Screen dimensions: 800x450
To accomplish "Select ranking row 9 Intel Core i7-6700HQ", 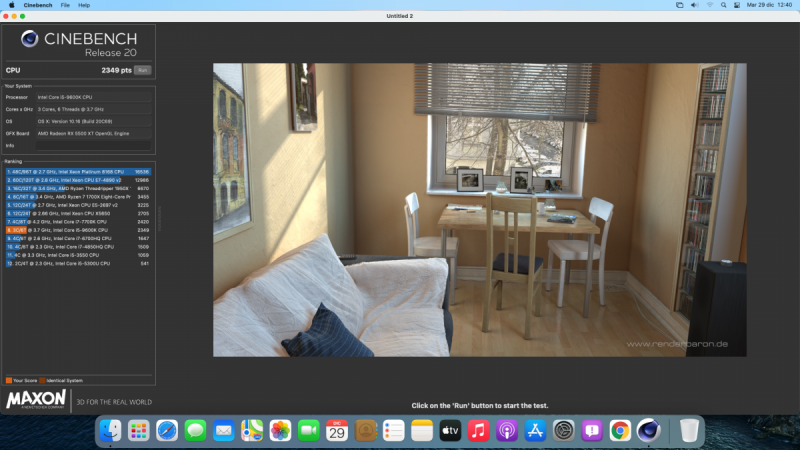I will (78, 238).
